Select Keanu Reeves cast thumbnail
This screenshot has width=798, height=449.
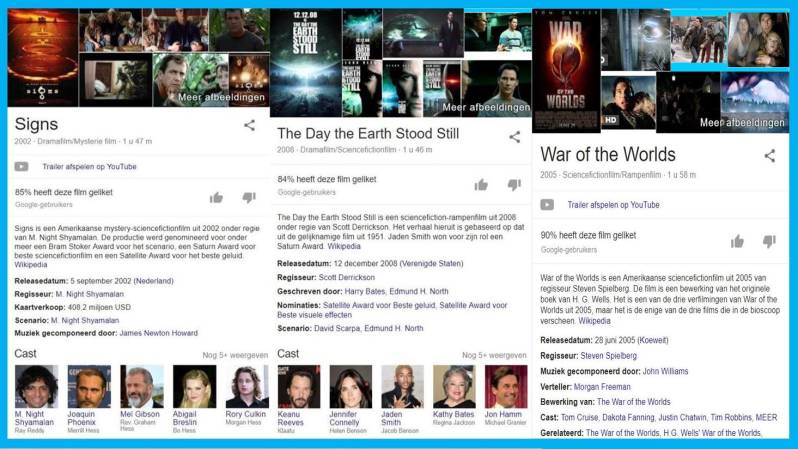(x=299, y=386)
